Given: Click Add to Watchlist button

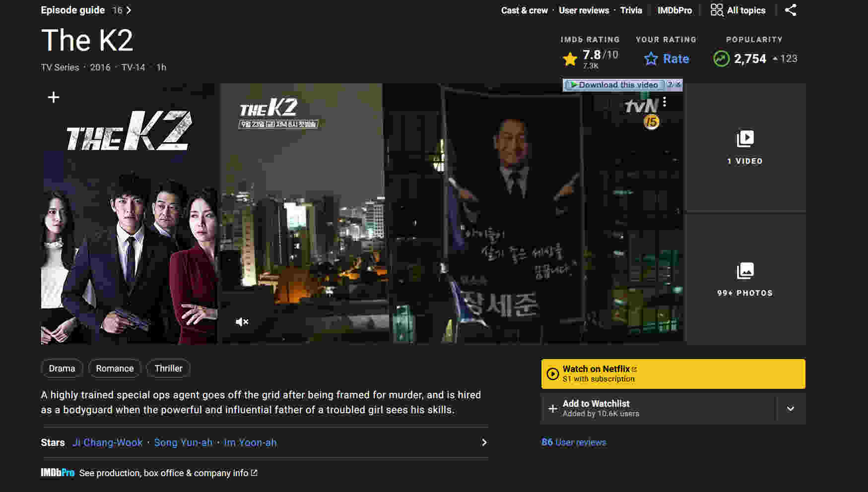Looking at the screenshot, I should coord(659,409).
